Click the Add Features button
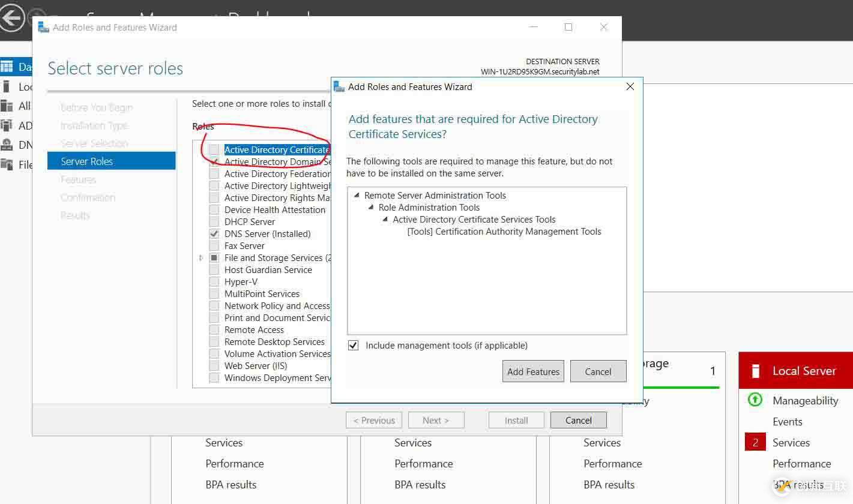Viewport: 853px width, 504px height. (533, 371)
